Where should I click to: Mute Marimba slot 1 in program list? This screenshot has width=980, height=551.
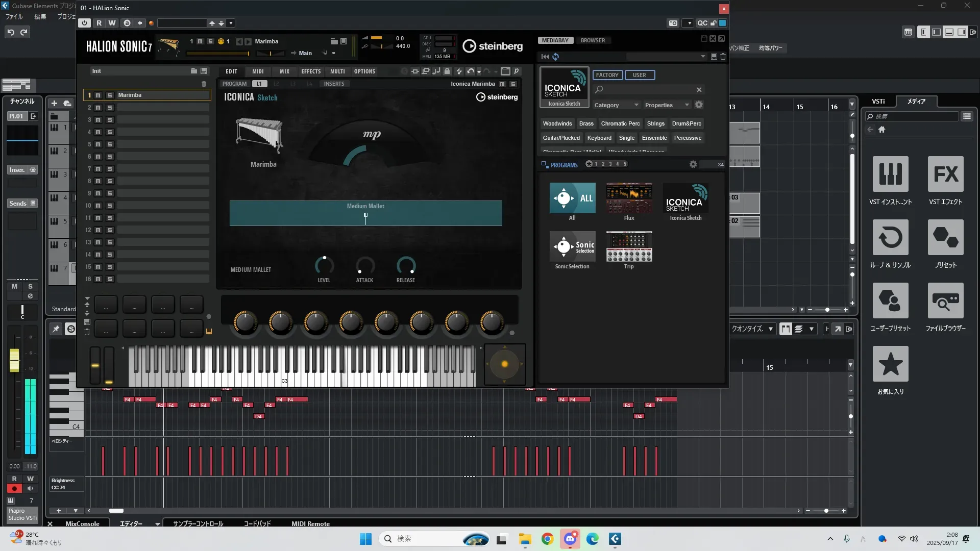click(98, 95)
